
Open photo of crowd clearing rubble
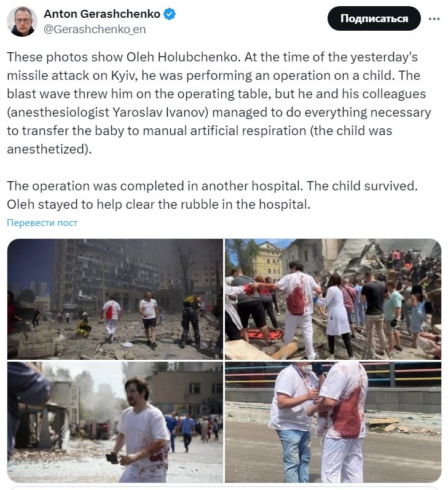click(333, 299)
